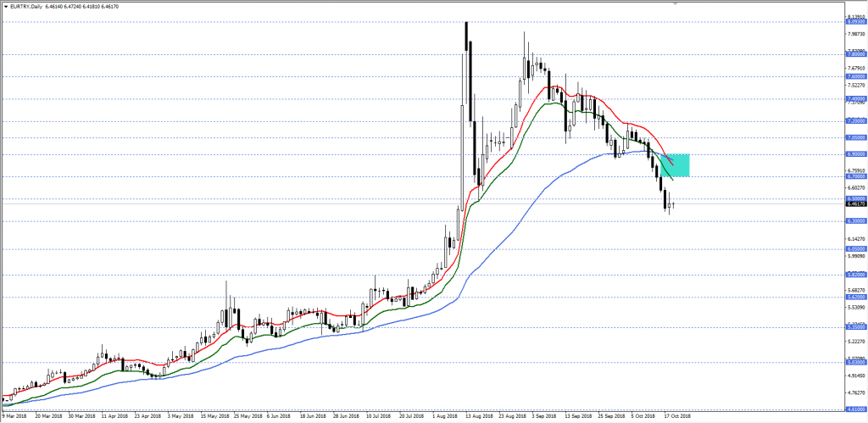868x423 pixels.
Task: Click the 17 Oct 2018 date label
Action: click(679, 415)
